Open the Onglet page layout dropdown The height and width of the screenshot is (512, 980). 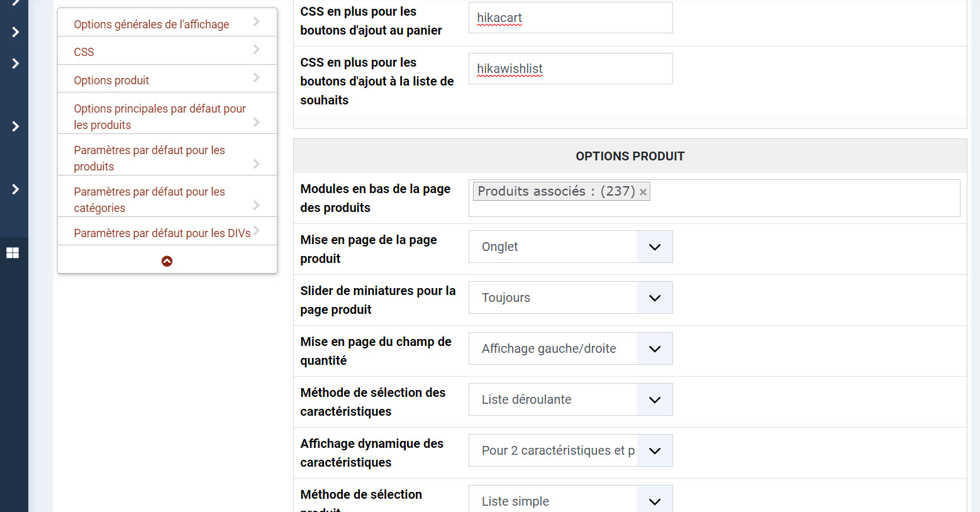pyautogui.click(x=571, y=247)
